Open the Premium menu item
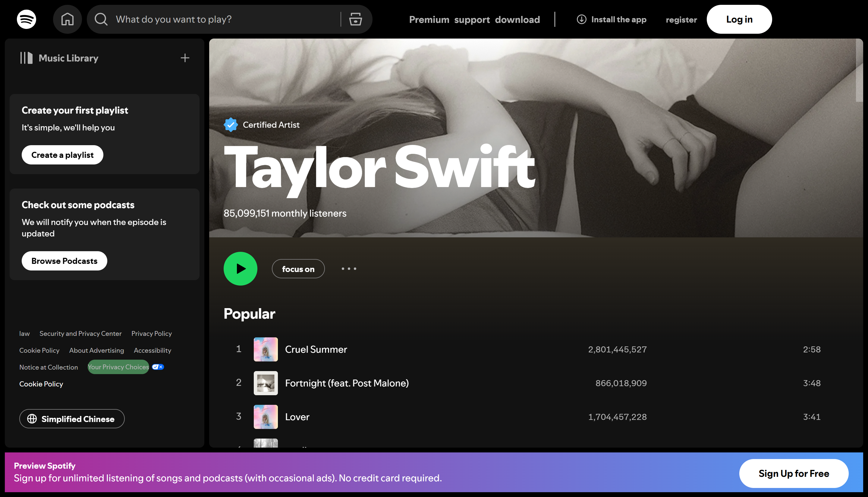 click(429, 20)
